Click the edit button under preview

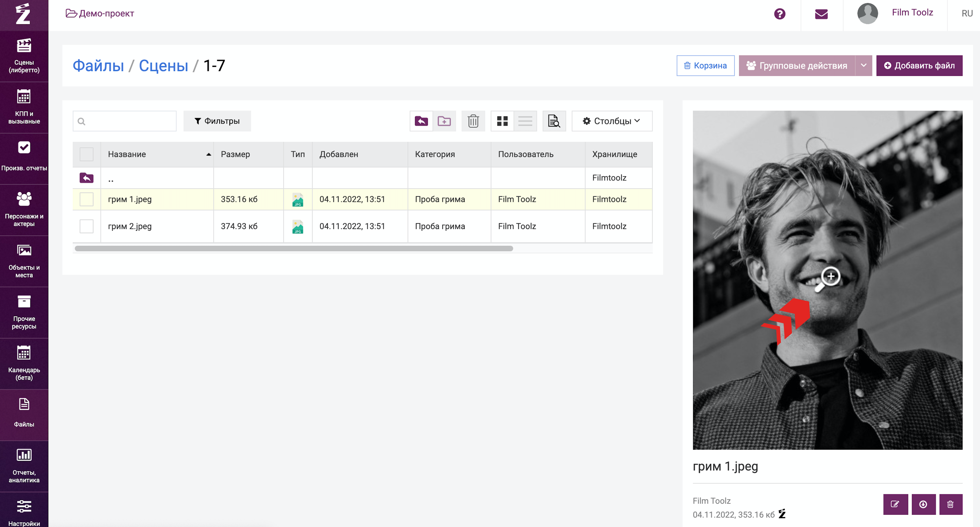click(x=895, y=504)
